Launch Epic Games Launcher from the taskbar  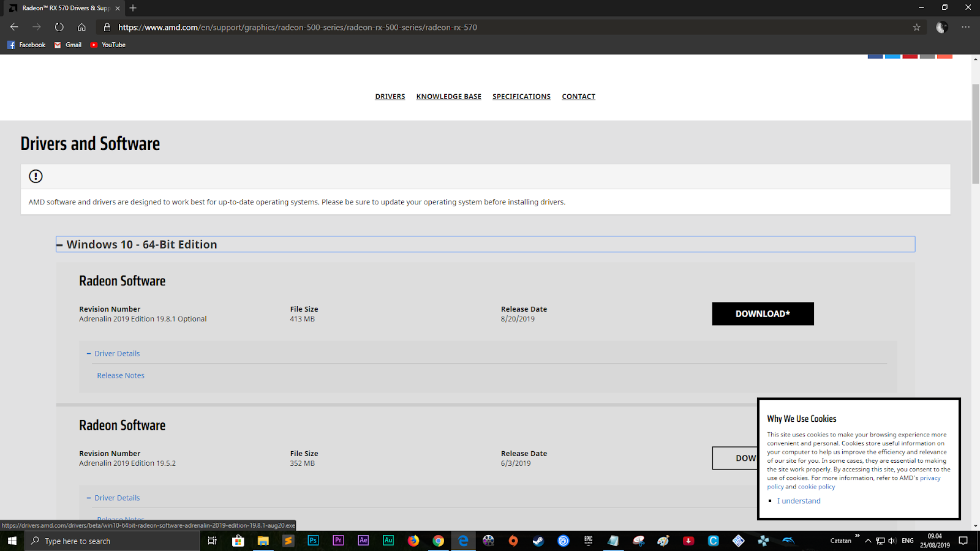click(589, 541)
